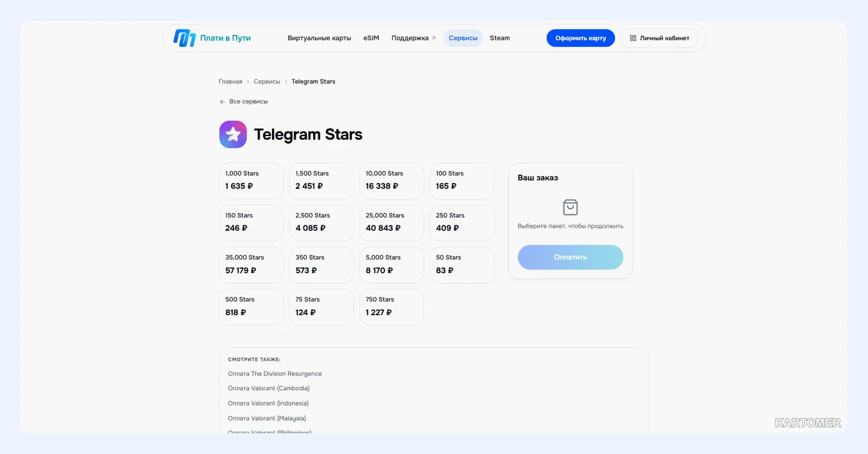Screen dimensions: 868x454
Task: Click the Ваш заказ heading
Action: click(538, 178)
